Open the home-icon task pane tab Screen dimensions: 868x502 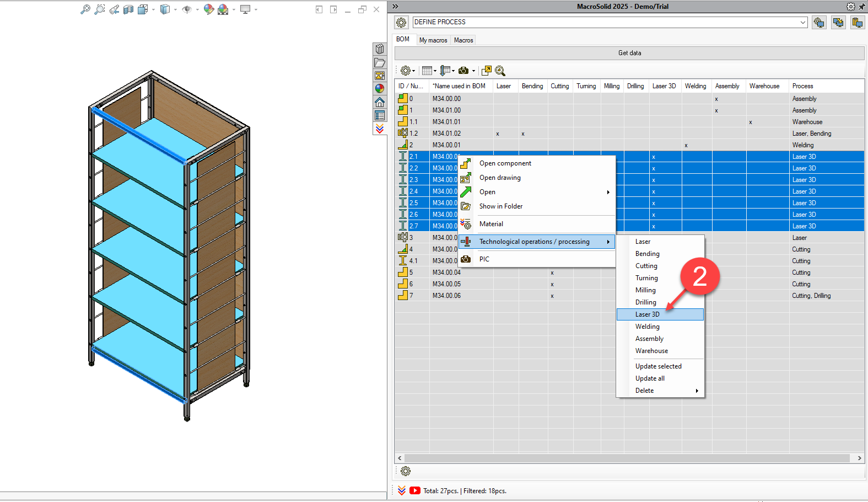380,102
